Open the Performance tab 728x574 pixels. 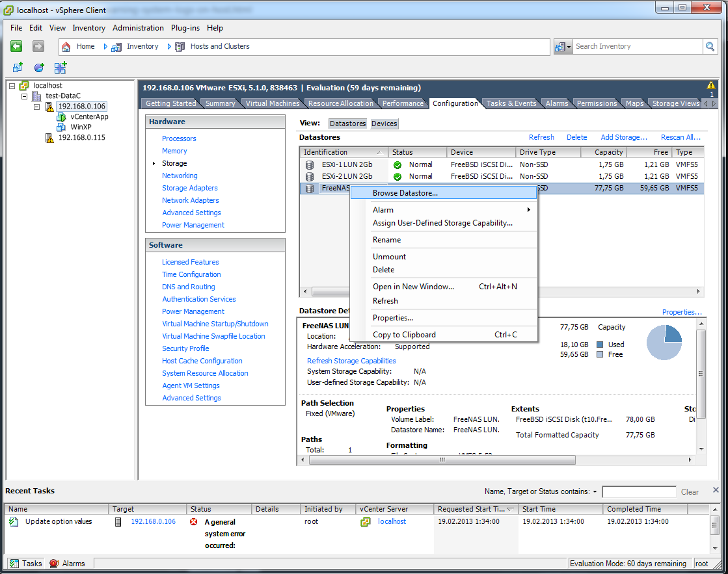[x=403, y=103]
